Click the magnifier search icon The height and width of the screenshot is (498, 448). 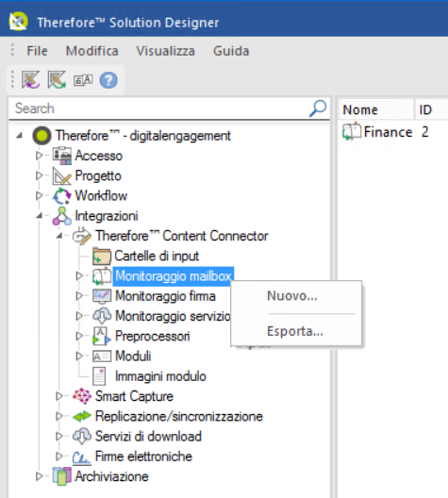(318, 108)
